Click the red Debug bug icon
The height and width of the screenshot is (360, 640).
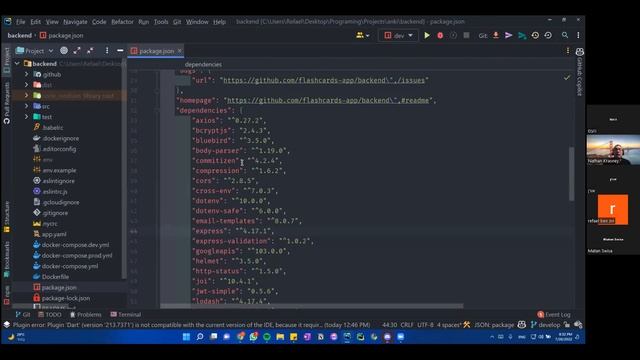point(440,36)
